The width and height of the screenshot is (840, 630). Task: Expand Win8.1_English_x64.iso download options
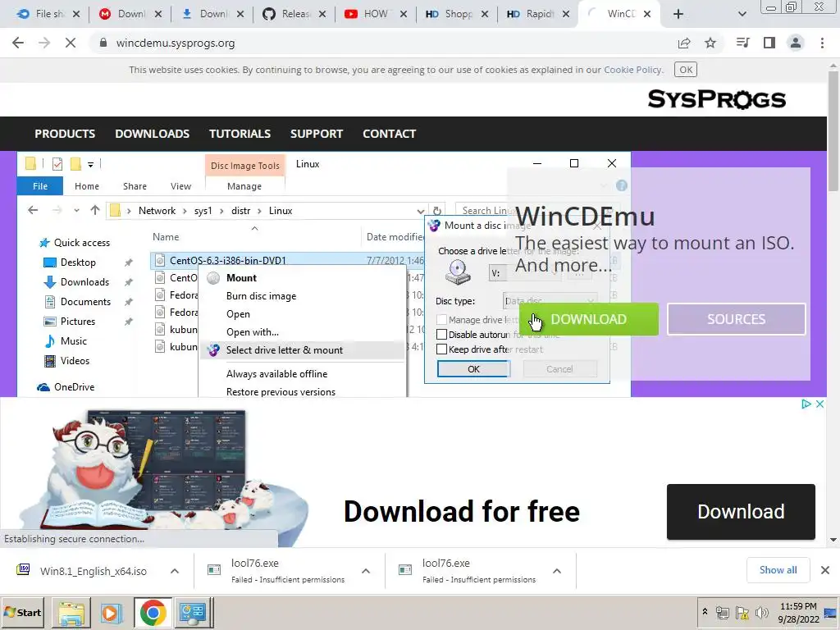(175, 571)
